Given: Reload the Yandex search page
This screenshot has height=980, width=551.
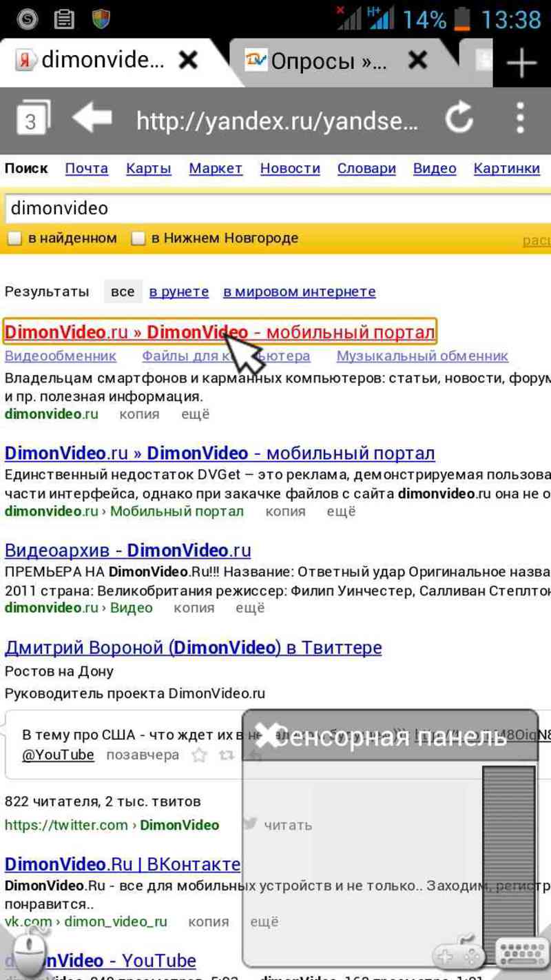Looking at the screenshot, I should 459,119.
